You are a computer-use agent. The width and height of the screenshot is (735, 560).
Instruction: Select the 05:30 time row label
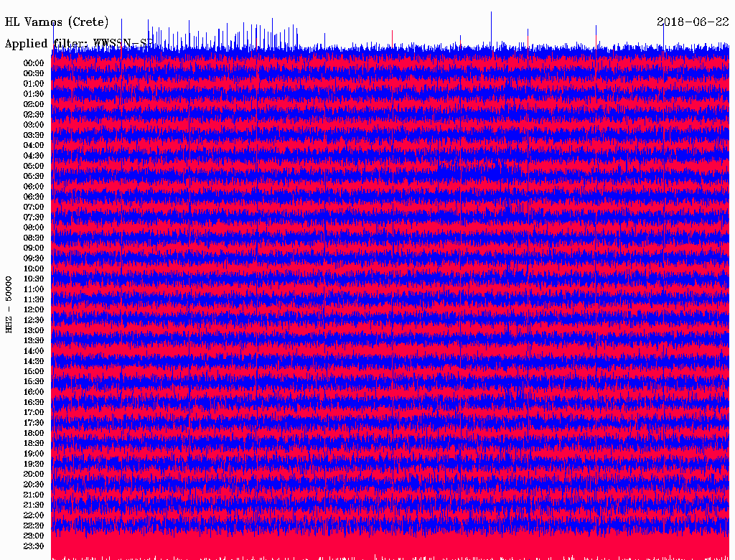(x=33, y=177)
